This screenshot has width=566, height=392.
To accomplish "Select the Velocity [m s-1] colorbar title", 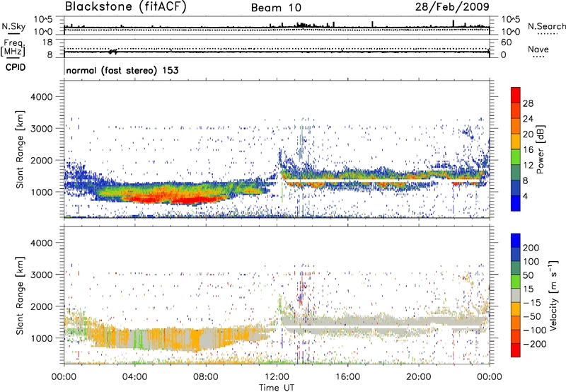I will click(553, 295).
